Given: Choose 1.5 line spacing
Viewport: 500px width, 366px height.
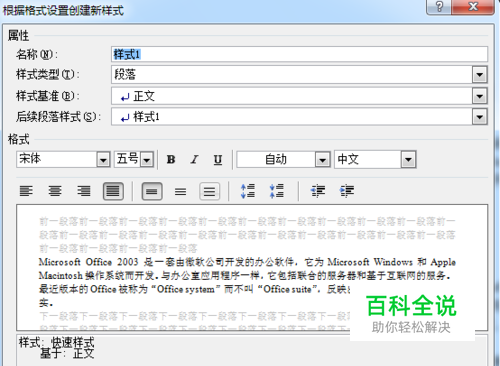Looking at the screenshot, I should click(181, 191).
